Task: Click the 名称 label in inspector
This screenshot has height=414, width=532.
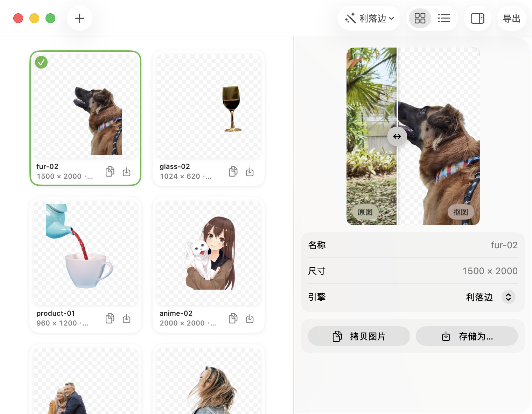Action: pos(317,245)
